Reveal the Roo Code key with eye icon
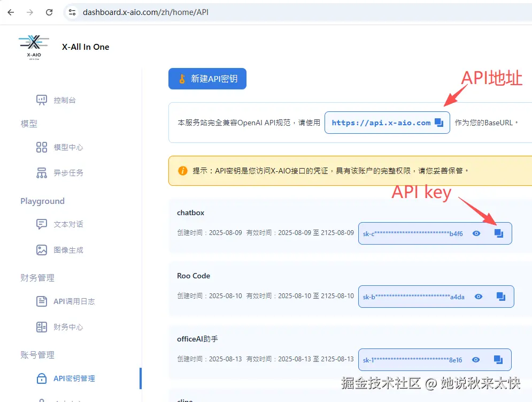 479,297
